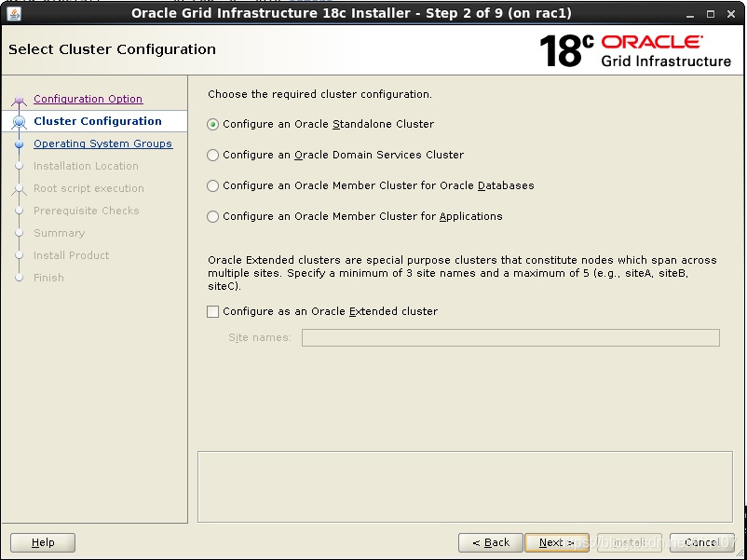This screenshot has width=747, height=560.
Task: Click the Install button
Action: [630, 542]
